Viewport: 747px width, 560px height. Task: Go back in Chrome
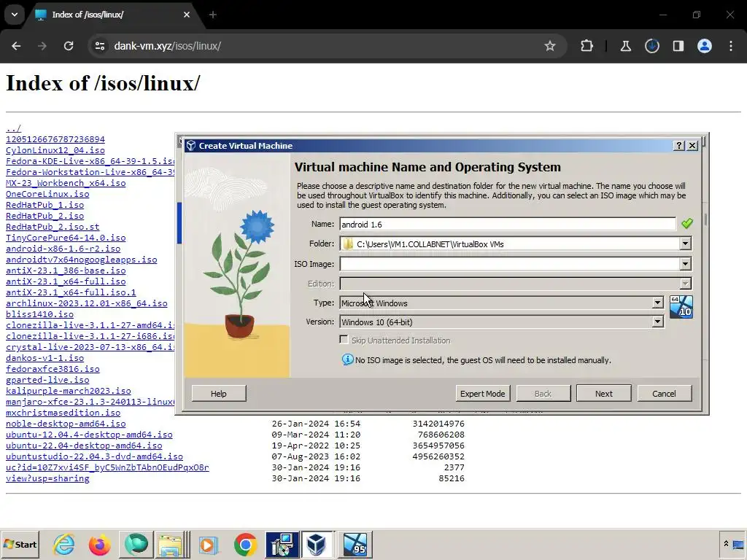(x=16, y=46)
